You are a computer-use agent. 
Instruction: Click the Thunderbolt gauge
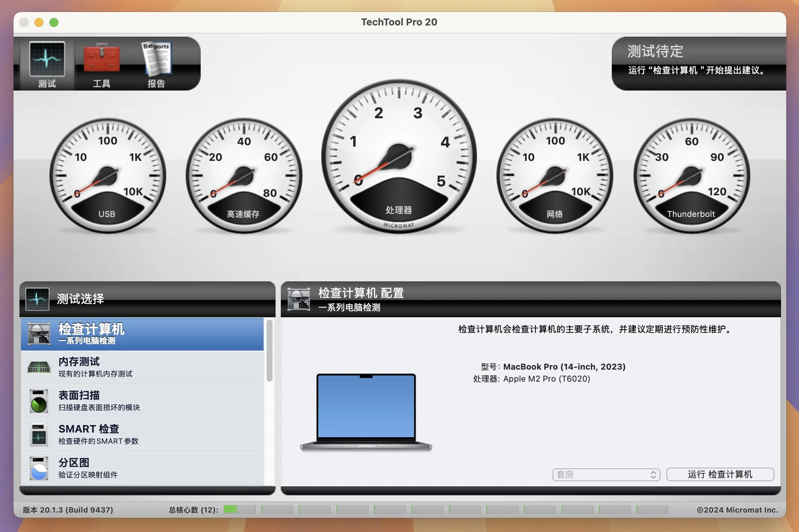coord(692,176)
